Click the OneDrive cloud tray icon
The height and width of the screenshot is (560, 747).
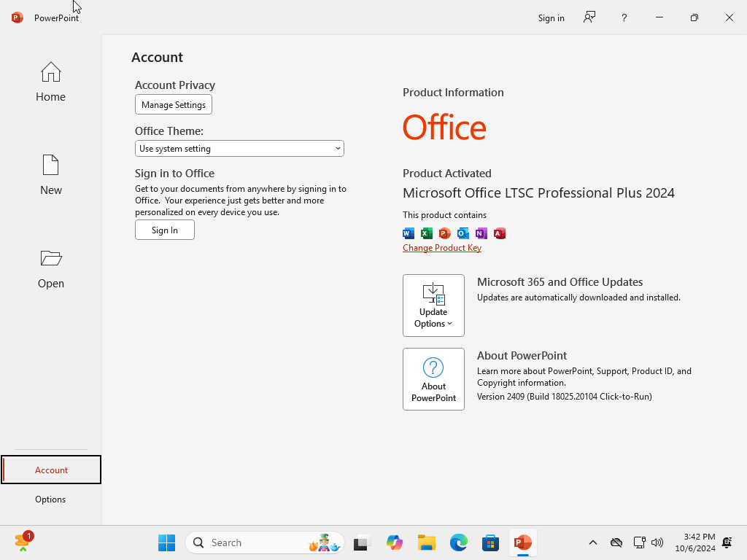[x=616, y=542]
